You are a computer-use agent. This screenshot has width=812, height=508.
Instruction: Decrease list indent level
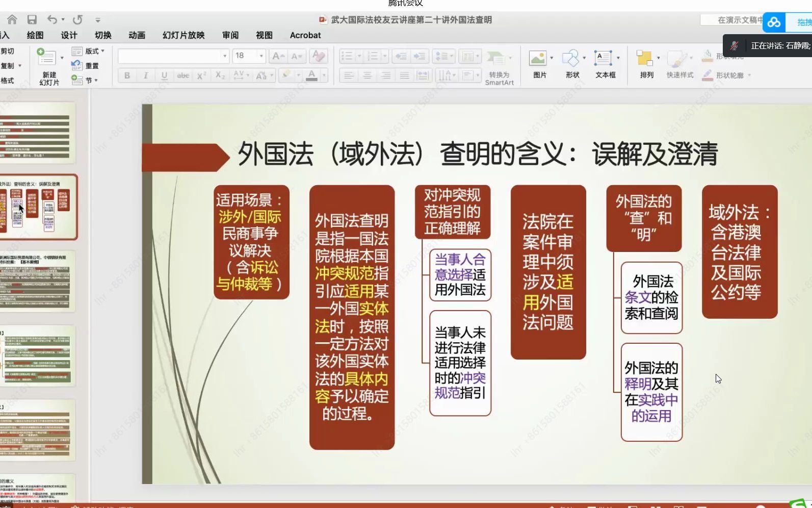(401, 56)
